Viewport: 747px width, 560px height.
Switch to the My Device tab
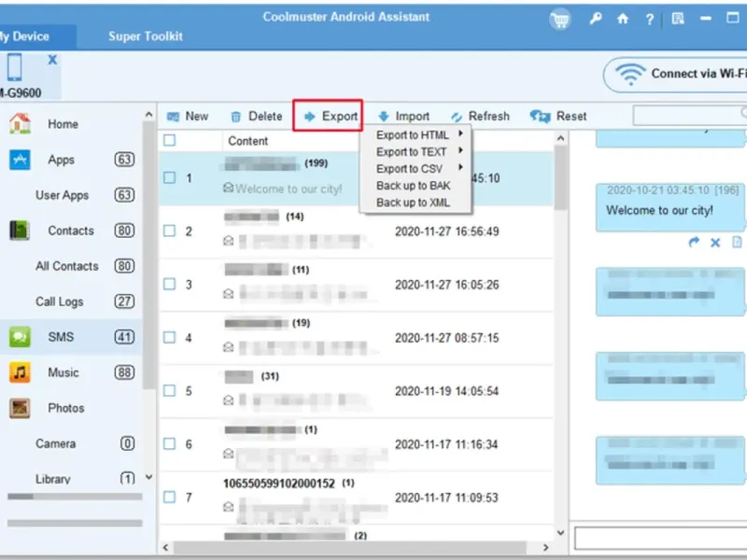37,36
